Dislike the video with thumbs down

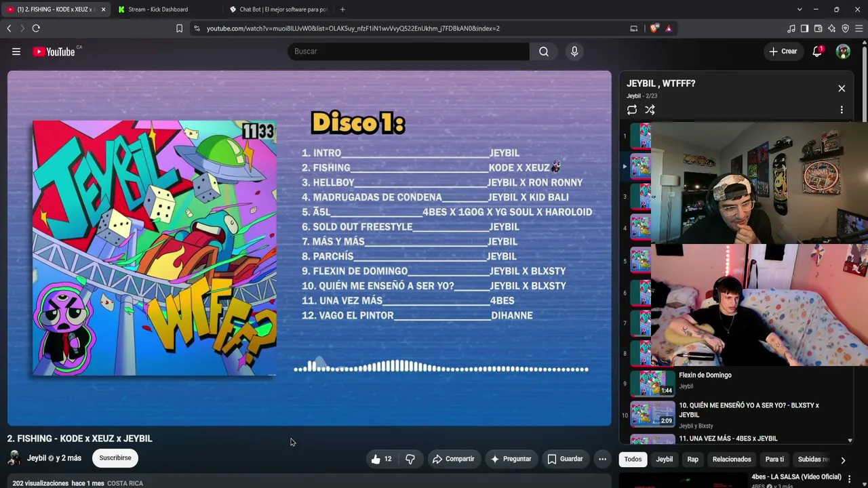click(x=410, y=459)
